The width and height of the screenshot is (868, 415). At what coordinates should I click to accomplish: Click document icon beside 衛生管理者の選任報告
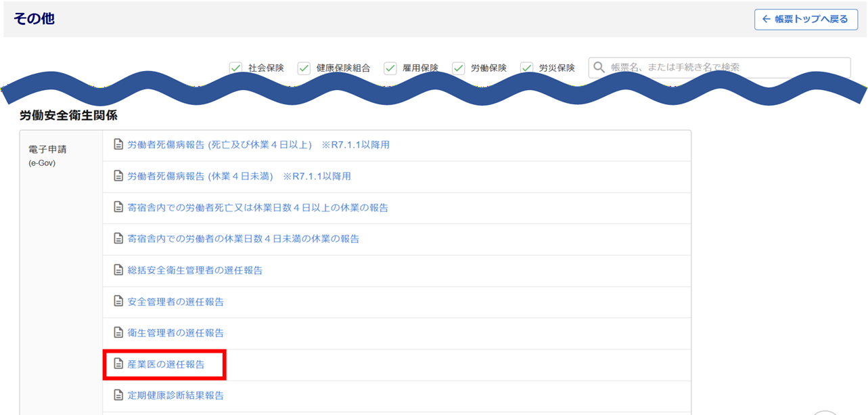coord(118,332)
